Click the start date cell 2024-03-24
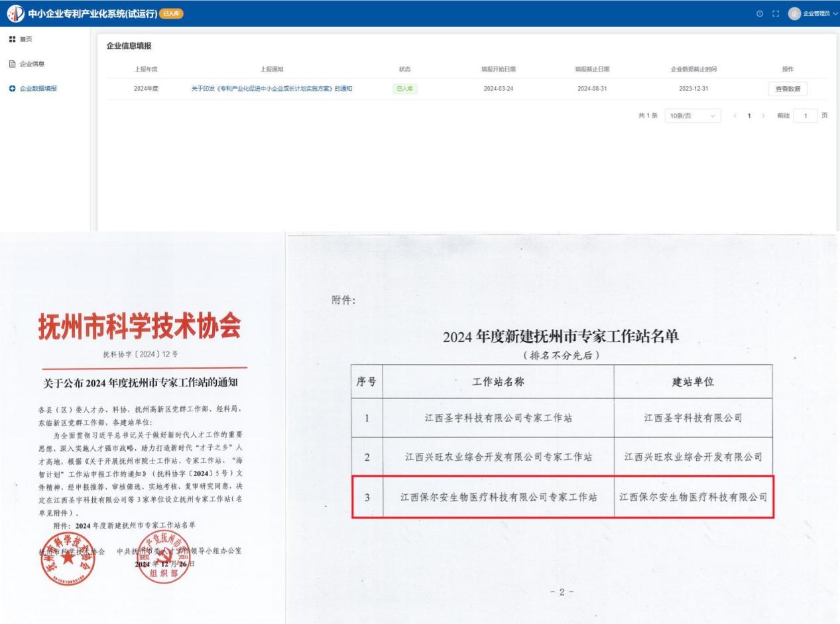Image resolution: width=840 pixels, height=624 pixels. [x=499, y=89]
